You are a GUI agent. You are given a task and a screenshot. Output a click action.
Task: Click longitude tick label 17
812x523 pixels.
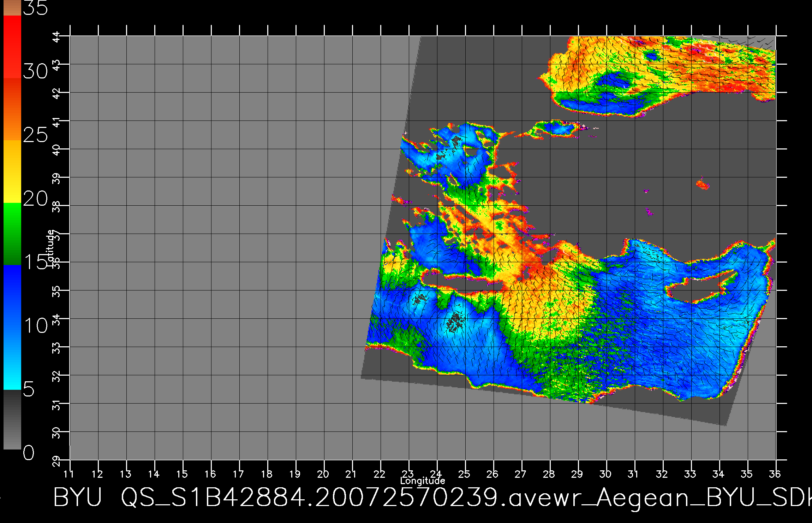tap(238, 474)
